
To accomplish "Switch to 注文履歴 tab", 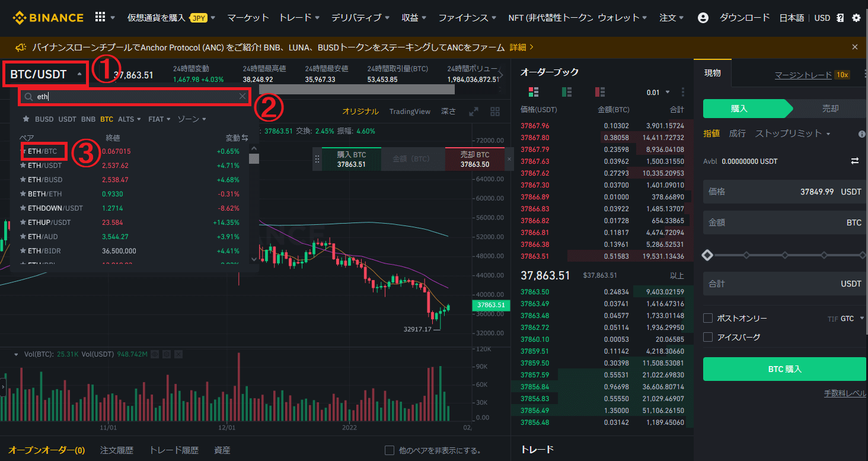I will pos(117,450).
